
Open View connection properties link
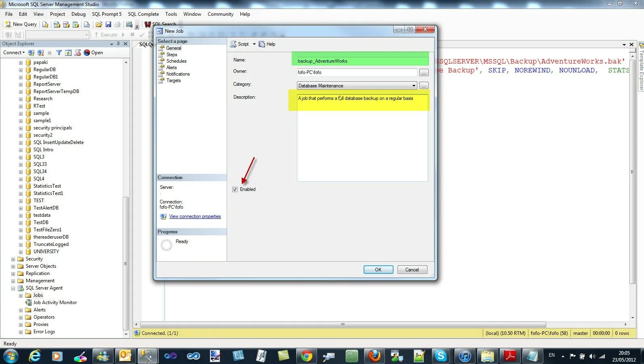pos(195,217)
